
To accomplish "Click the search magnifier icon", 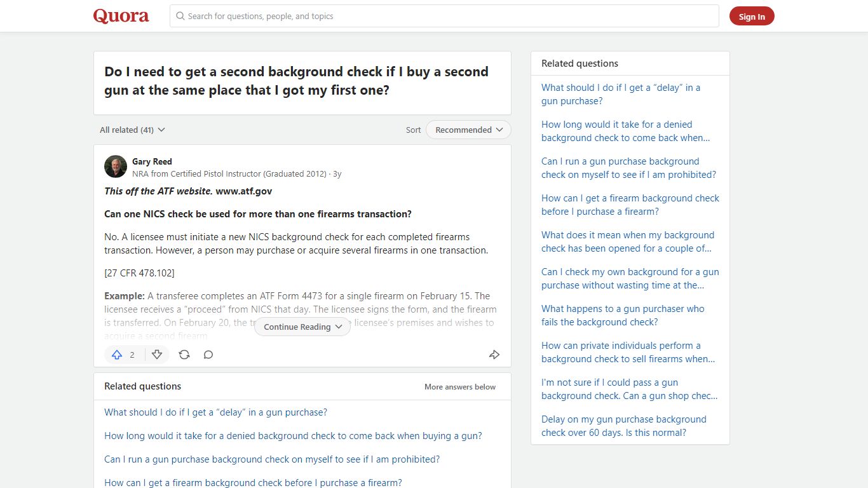I will tap(180, 16).
